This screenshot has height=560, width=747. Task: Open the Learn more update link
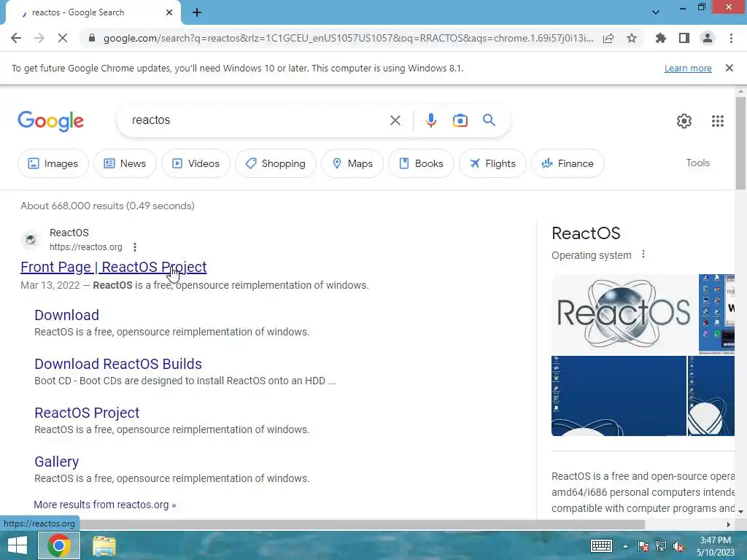click(x=688, y=68)
